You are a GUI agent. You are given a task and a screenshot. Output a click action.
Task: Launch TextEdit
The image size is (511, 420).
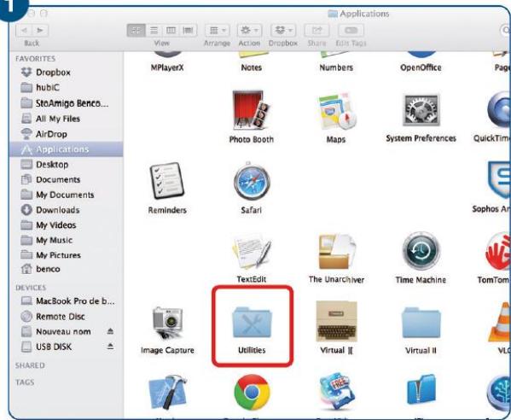[252, 252]
